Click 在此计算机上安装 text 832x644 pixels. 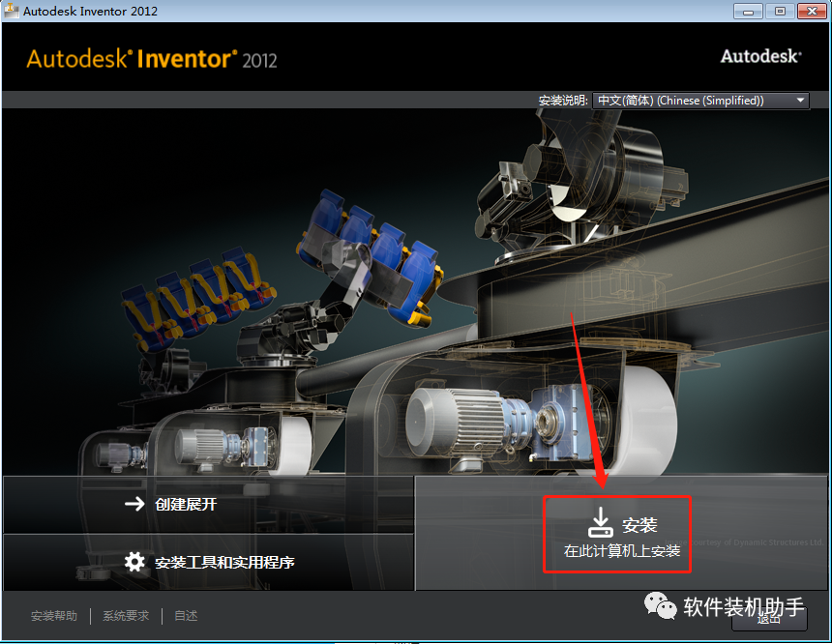[x=622, y=551]
